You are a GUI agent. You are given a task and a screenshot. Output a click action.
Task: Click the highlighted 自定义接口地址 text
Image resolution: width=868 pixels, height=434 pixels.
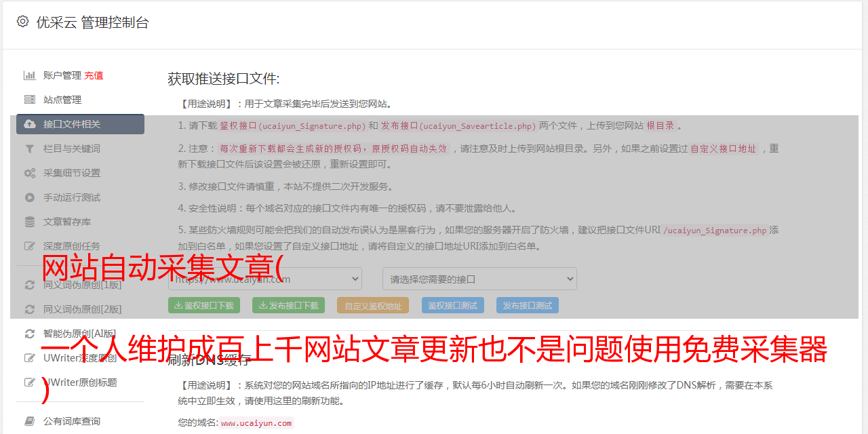coord(724,149)
